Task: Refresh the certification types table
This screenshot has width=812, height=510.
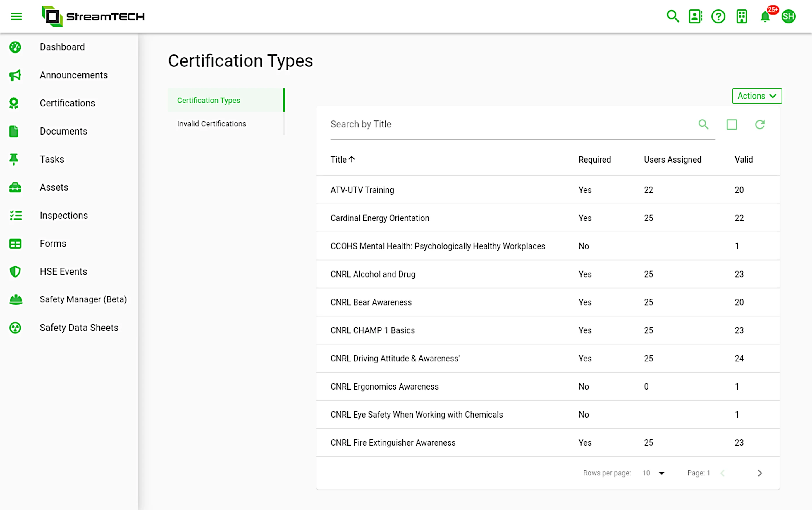Action: click(x=760, y=124)
